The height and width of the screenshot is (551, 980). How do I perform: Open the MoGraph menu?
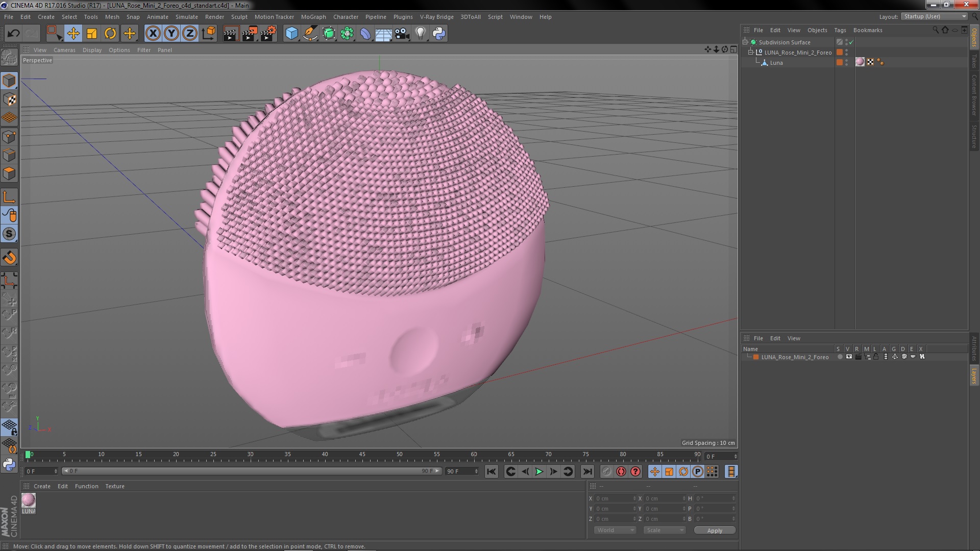click(x=313, y=17)
